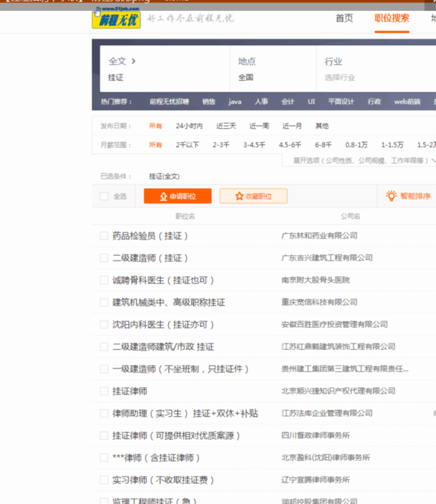Filter salary by 6-8千
This screenshot has height=504, width=436.
(323, 144)
